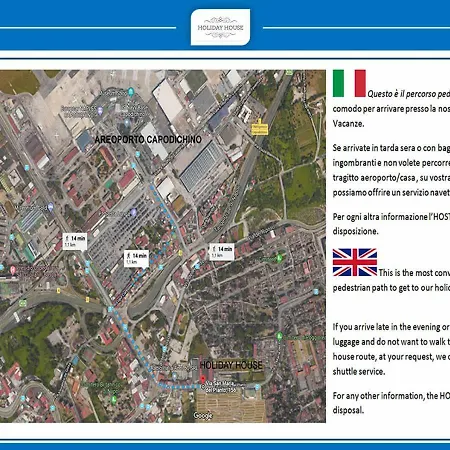This screenshot has width=450, height=450.
Task: Click the 14 min walking box nearest the map's left edge
Action: (75, 241)
